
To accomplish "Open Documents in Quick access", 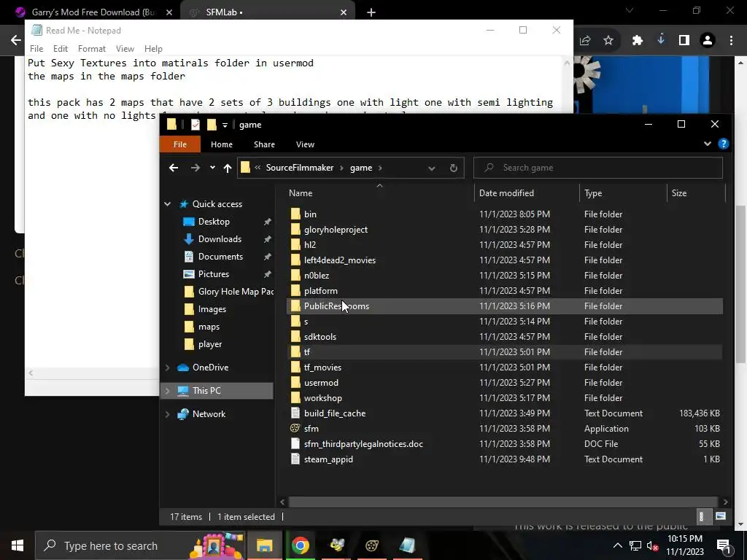I will click(220, 257).
